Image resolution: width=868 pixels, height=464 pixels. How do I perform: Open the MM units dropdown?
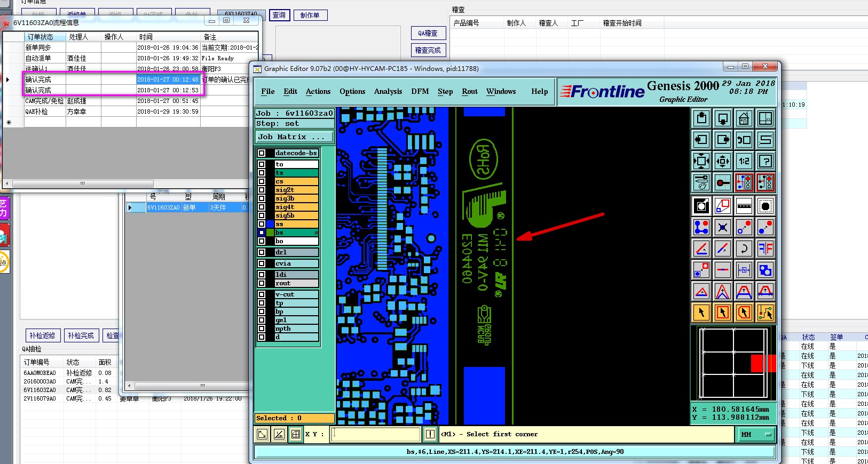click(x=755, y=435)
